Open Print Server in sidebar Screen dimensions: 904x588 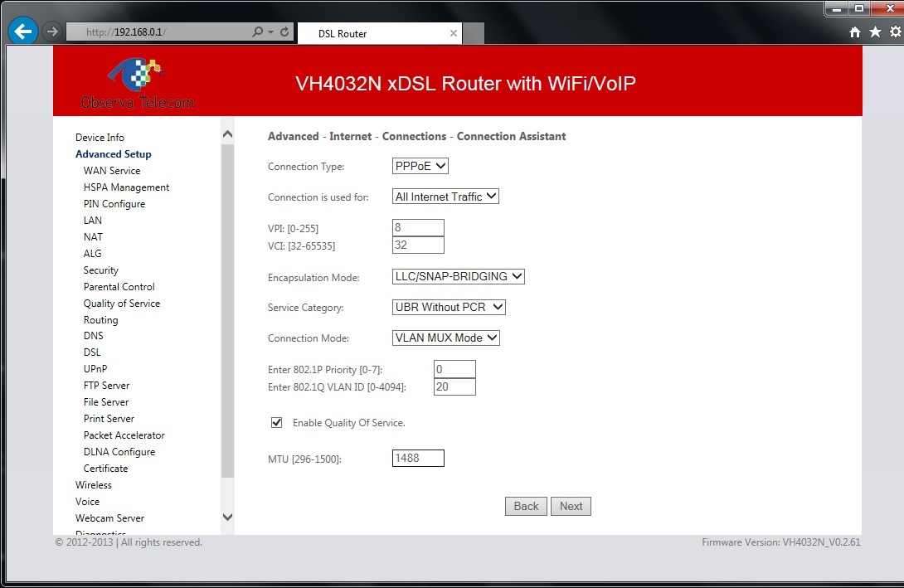click(109, 419)
